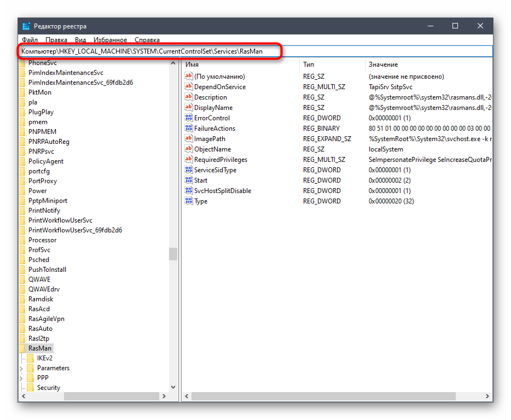Click the DWORD icon of Start value
This screenshot has width=511, height=420.
[189, 180]
